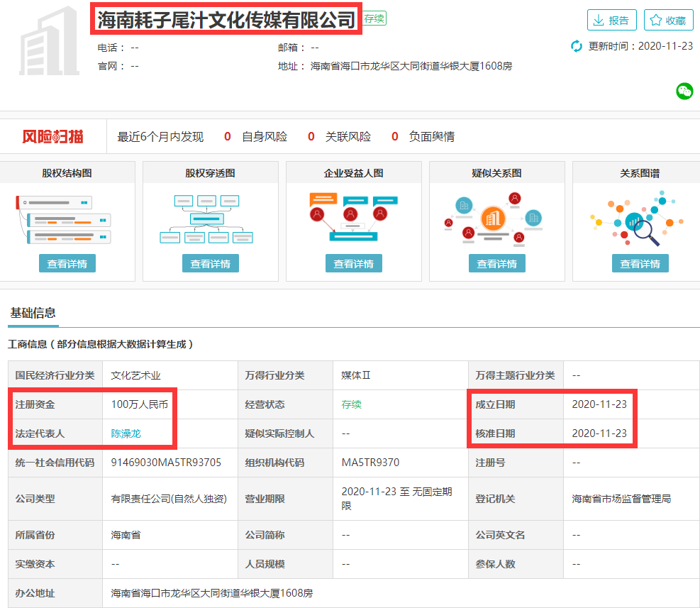Click the 风险扫描 logo
This screenshot has width=700, height=608.
click(52, 137)
